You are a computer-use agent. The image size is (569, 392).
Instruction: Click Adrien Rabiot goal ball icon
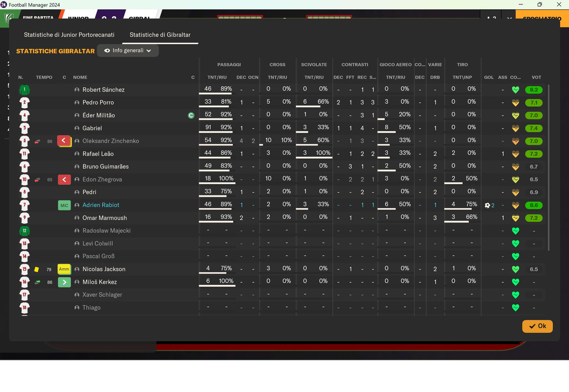pyautogui.click(x=487, y=205)
